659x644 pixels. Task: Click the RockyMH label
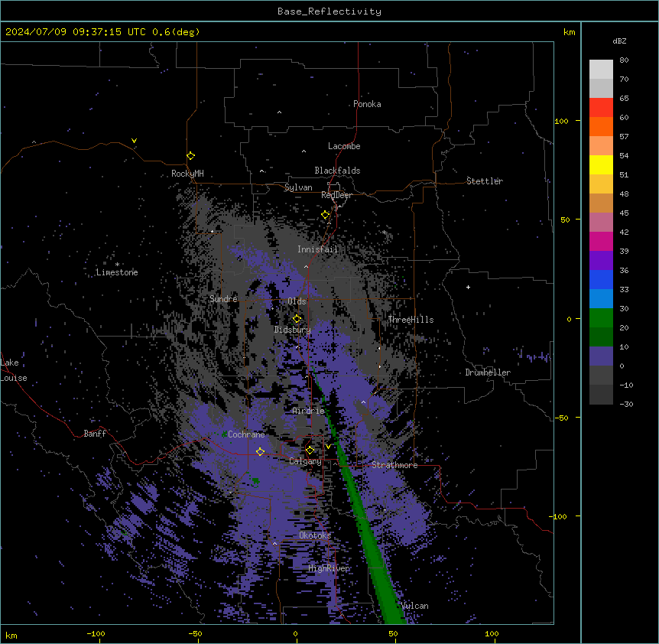click(187, 174)
